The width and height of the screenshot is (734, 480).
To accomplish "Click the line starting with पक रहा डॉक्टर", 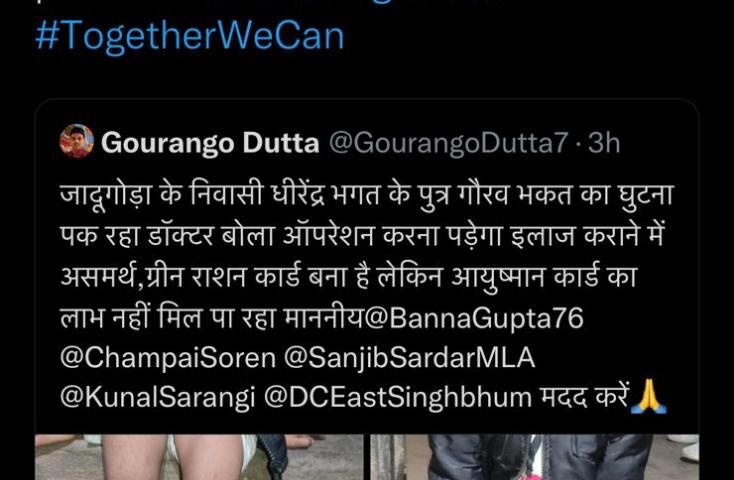I will coord(362,237).
